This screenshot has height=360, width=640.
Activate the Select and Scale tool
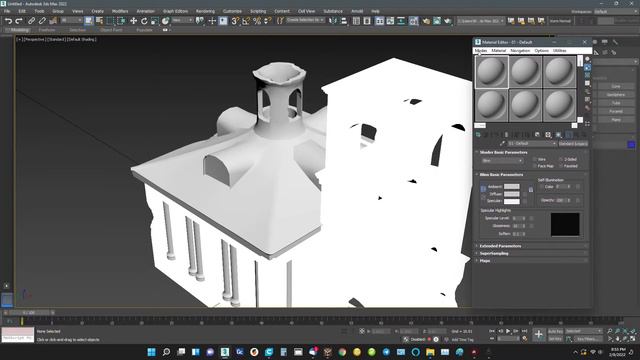coord(155,21)
